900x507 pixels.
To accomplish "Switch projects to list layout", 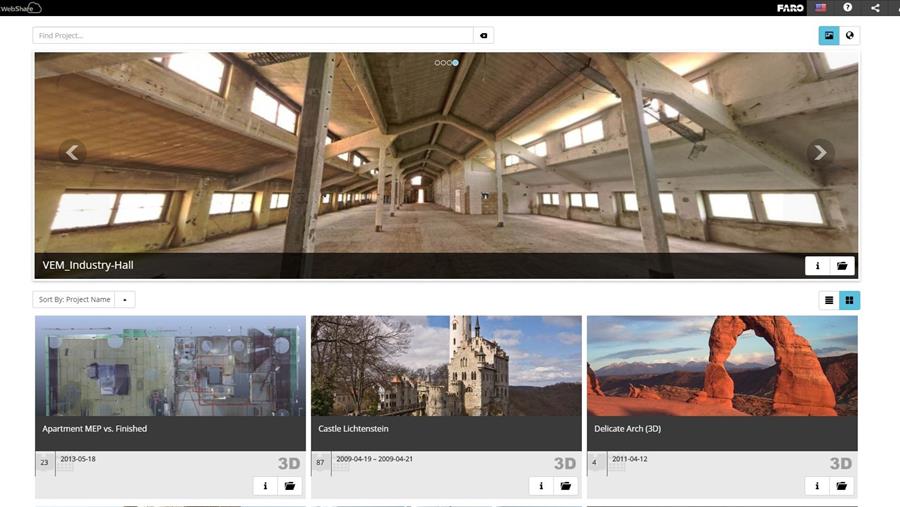I will coord(828,300).
